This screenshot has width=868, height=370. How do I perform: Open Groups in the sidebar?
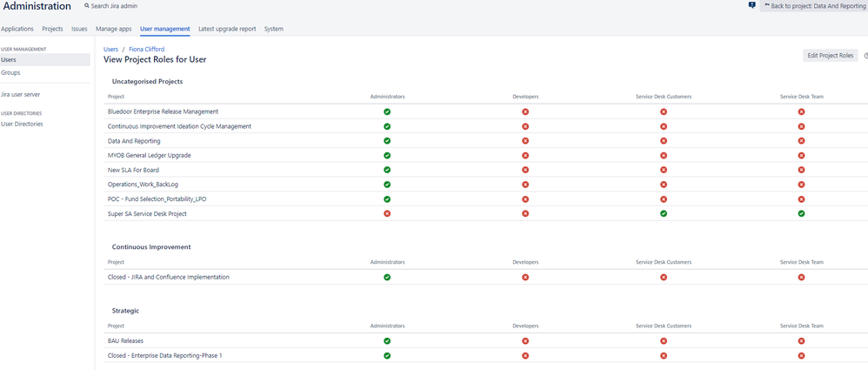[10, 72]
